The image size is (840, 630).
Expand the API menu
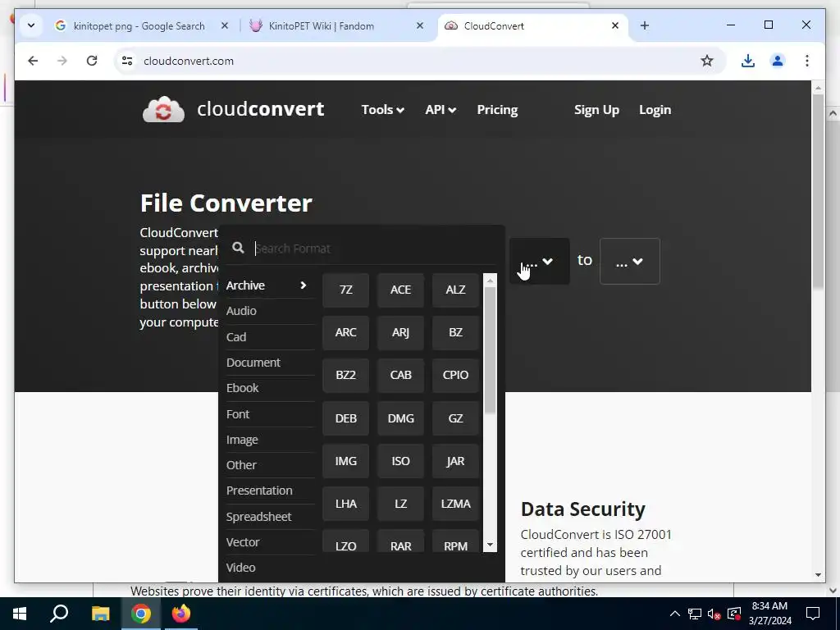441,110
